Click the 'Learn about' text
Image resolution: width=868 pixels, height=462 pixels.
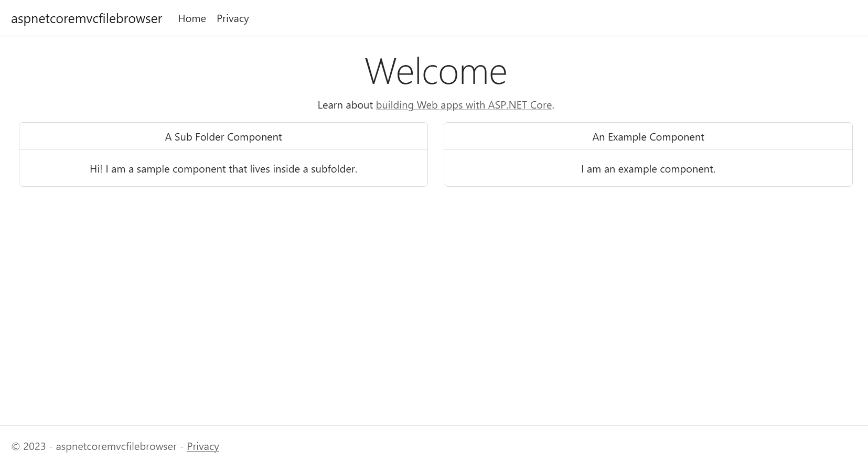click(345, 105)
